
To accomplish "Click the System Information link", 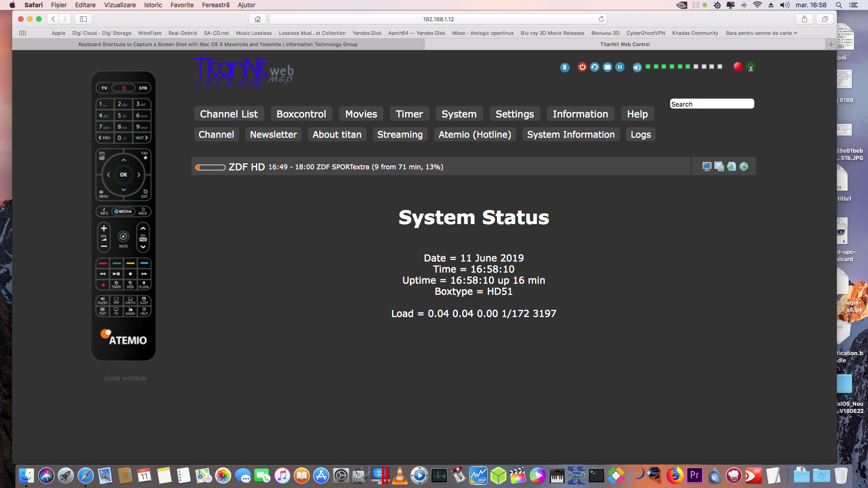I will tap(571, 135).
